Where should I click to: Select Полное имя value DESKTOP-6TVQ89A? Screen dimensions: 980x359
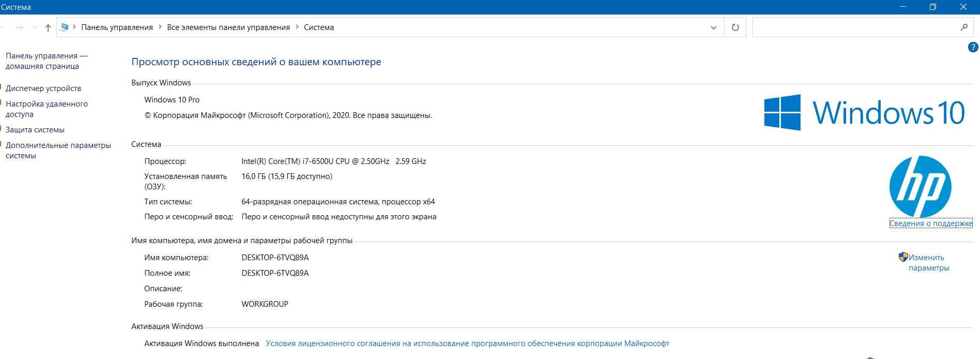point(275,273)
